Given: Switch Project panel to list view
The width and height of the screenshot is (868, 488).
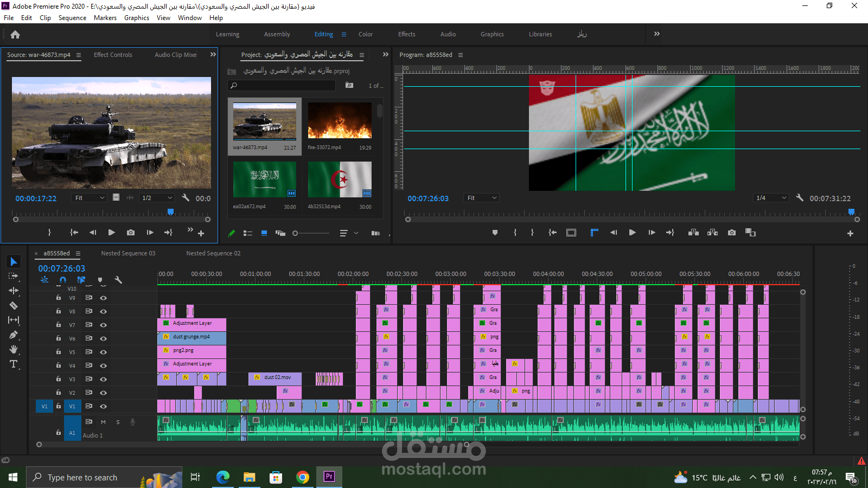Looking at the screenshot, I should pyautogui.click(x=248, y=233).
